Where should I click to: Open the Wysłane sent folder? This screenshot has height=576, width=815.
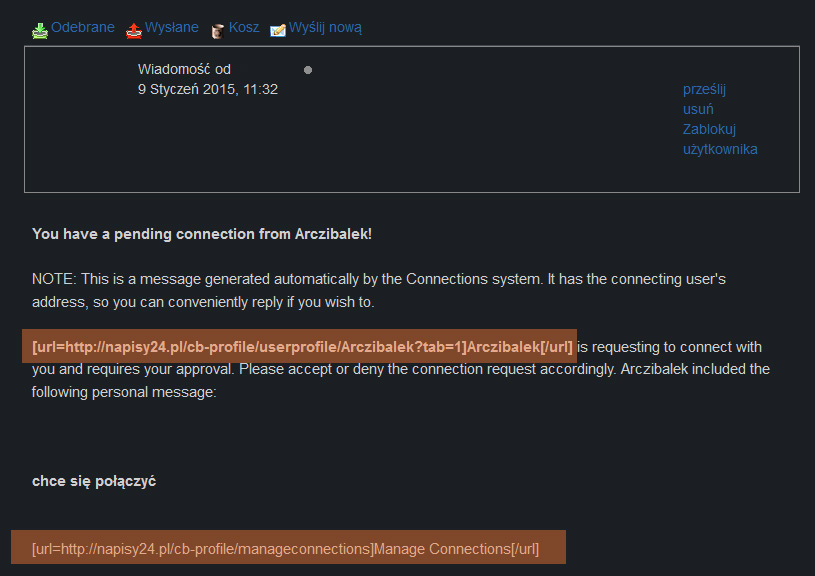(172, 27)
